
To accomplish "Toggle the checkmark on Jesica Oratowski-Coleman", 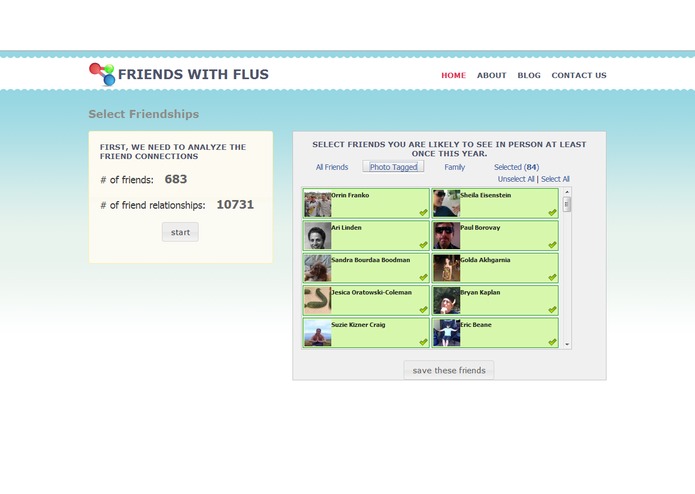I will coord(423,310).
